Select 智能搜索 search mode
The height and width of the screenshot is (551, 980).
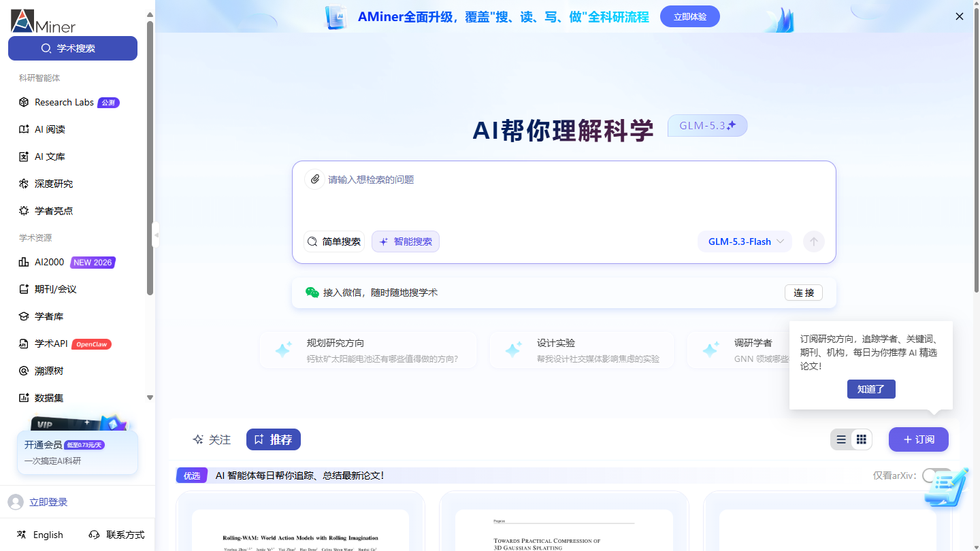click(x=406, y=241)
